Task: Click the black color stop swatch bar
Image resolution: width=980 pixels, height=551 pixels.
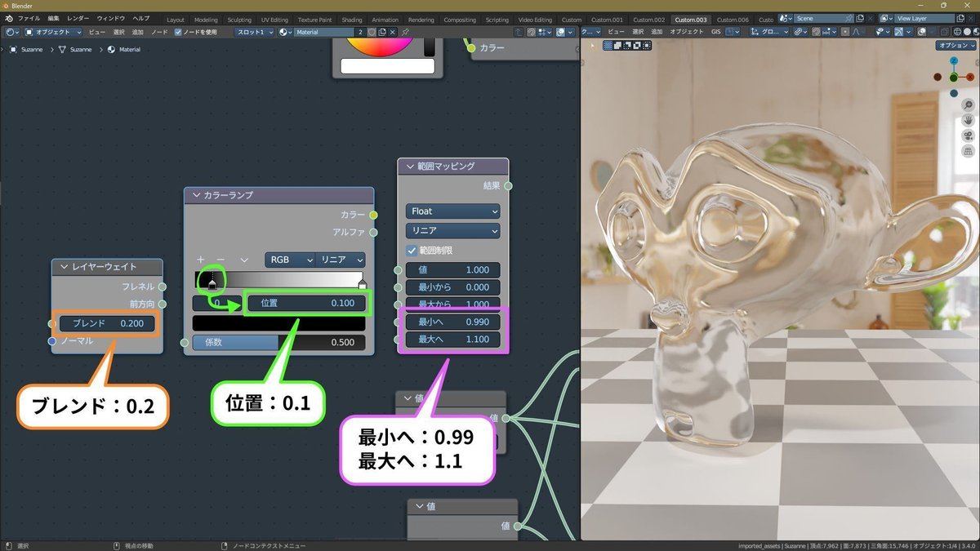Action: click(x=278, y=322)
